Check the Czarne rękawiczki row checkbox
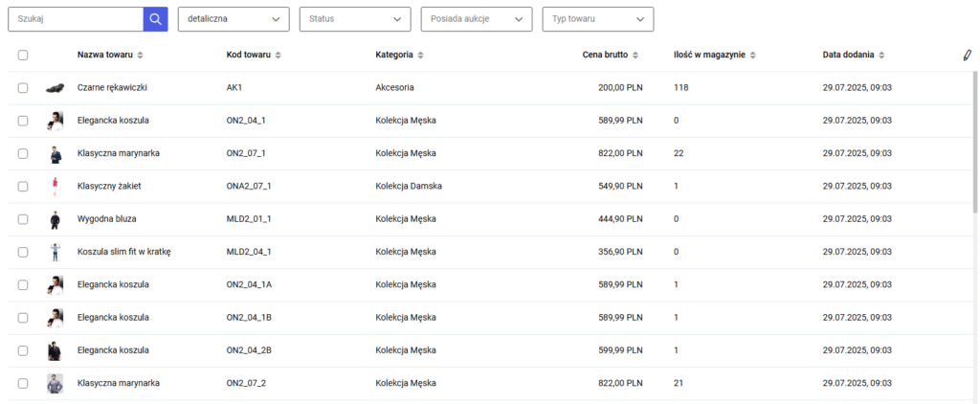 point(23,88)
